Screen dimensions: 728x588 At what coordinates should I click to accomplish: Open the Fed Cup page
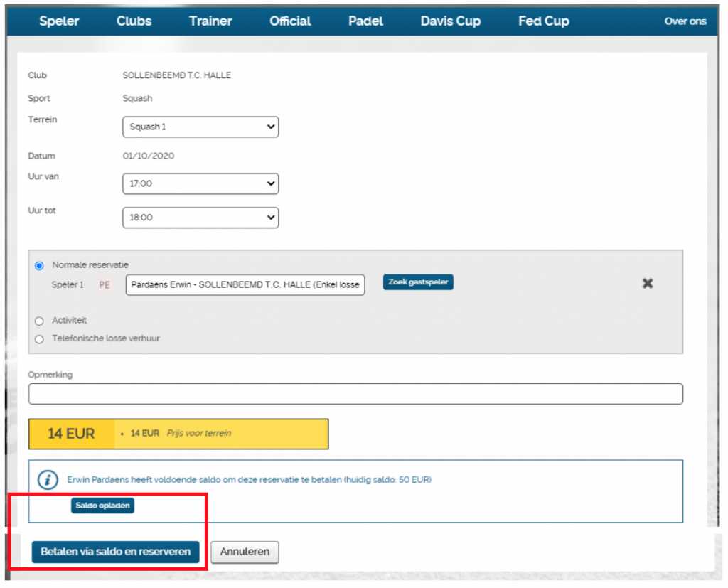tap(543, 21)
